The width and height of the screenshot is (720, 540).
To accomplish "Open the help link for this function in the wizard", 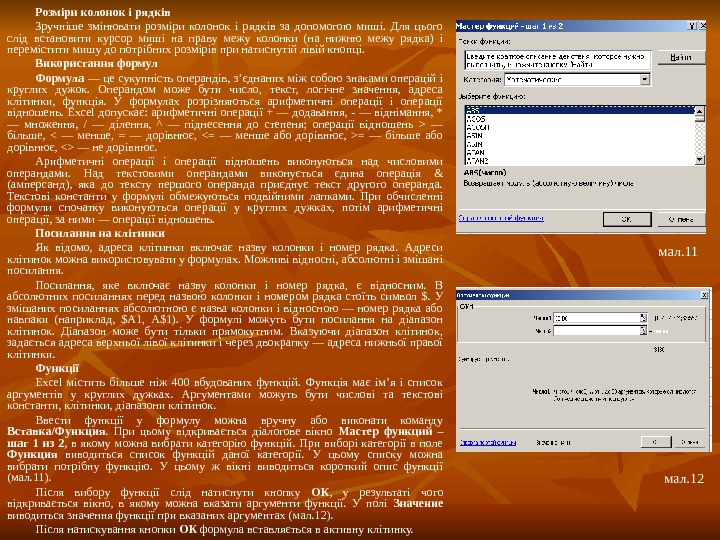I will (501, 218).
